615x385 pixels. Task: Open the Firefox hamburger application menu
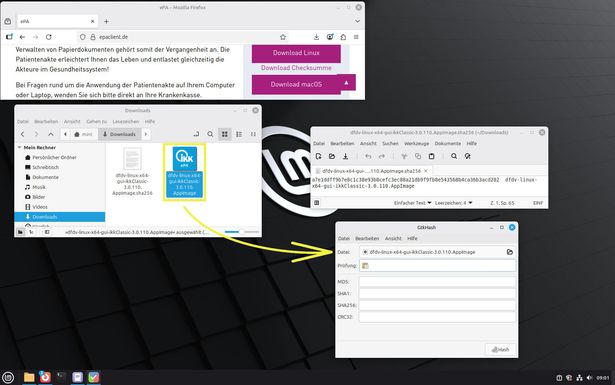coord(356,37)
